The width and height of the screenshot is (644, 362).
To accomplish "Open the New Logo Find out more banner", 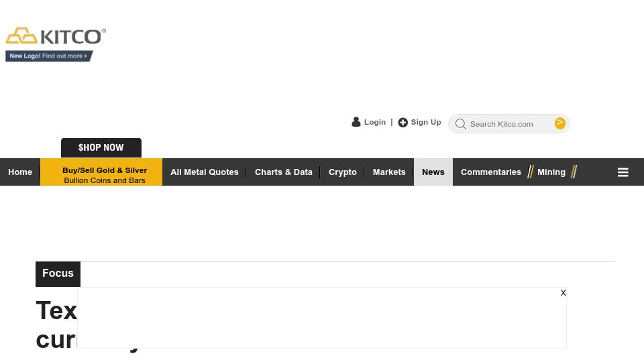I will [x=49, y=56].
